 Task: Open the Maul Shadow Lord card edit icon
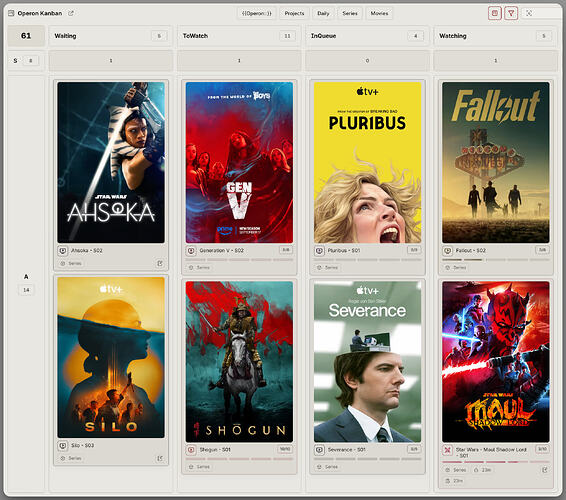tap(545, 470)
